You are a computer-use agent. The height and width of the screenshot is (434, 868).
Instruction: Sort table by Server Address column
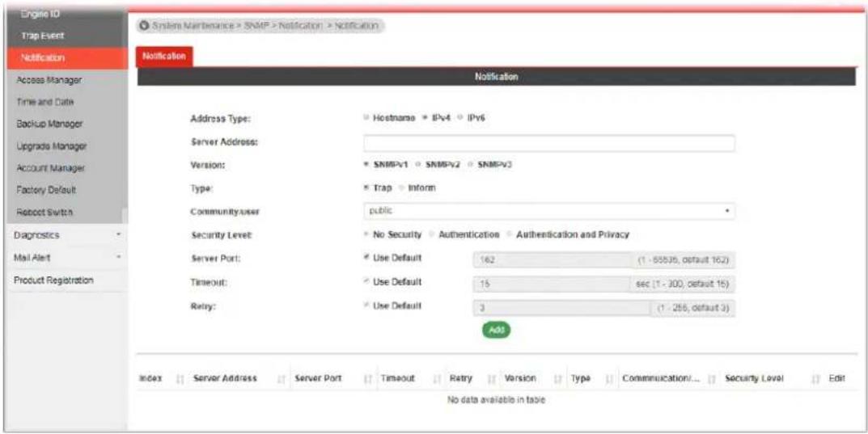[236, 378]
